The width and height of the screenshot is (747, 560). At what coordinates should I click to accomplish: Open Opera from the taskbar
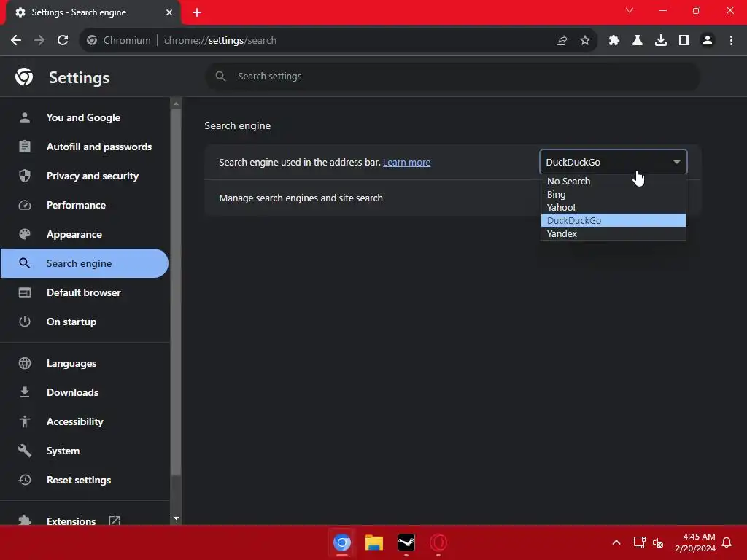438,542
